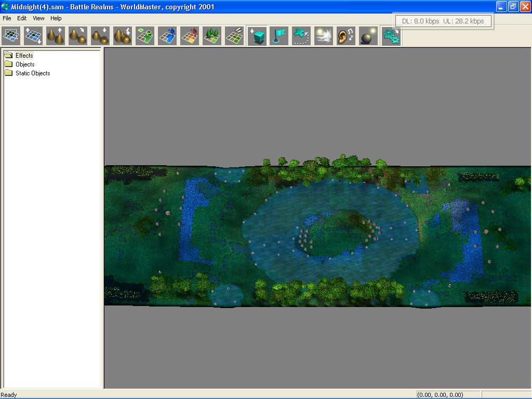Click the Ready status text
Screen dimensions: 532x399
point(8,395)
